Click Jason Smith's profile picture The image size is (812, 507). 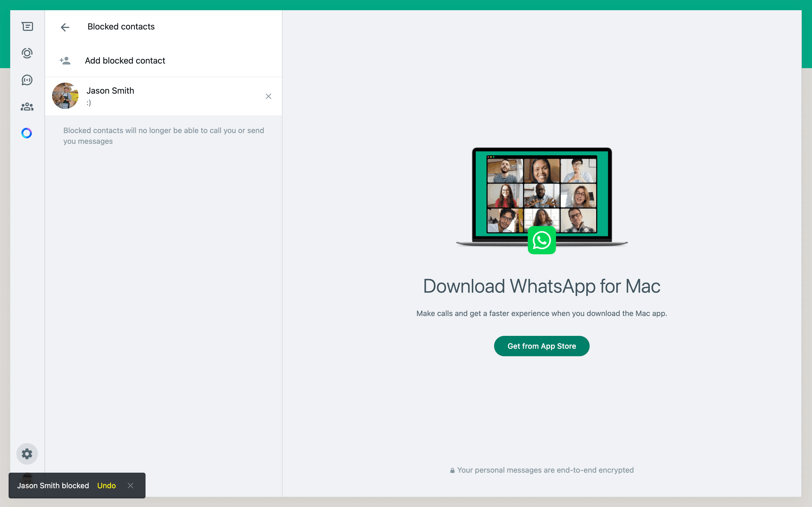65,96
